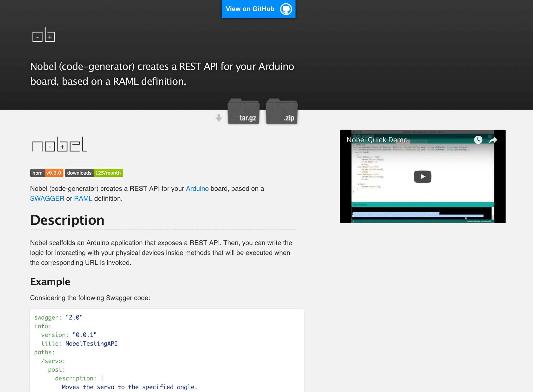Click the GitHub Octocat icon
Screen dimensions: 533x392
pos(286,9)
